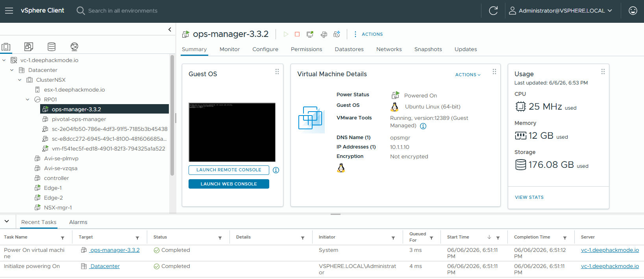
Task: Open the Monitor tab
Action: click(x=229, y=49)
